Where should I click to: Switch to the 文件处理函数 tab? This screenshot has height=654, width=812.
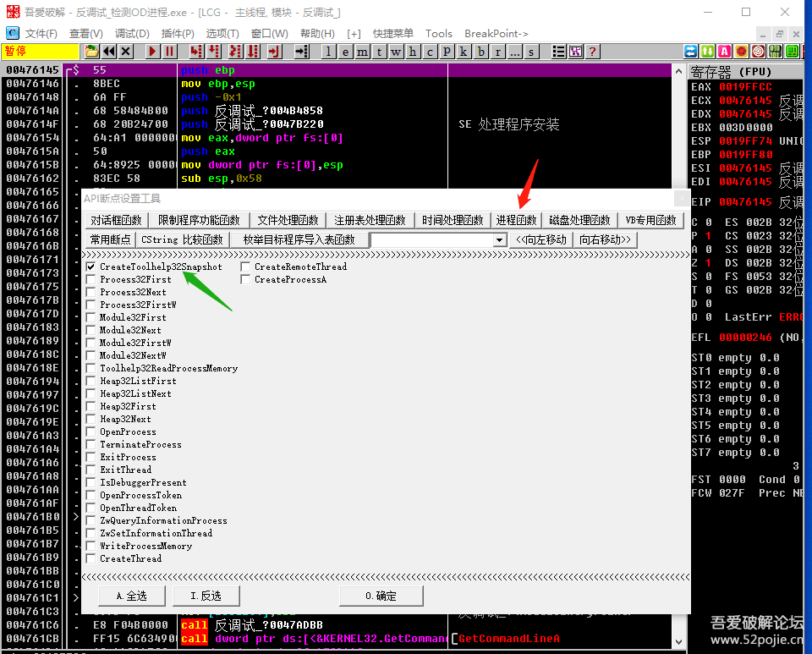[x=288, y=220]
